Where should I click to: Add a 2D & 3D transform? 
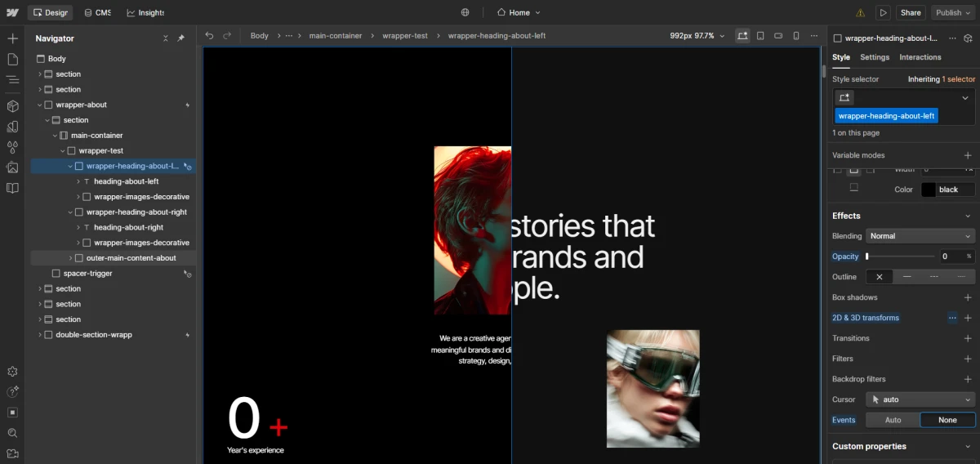click(968, 318)
